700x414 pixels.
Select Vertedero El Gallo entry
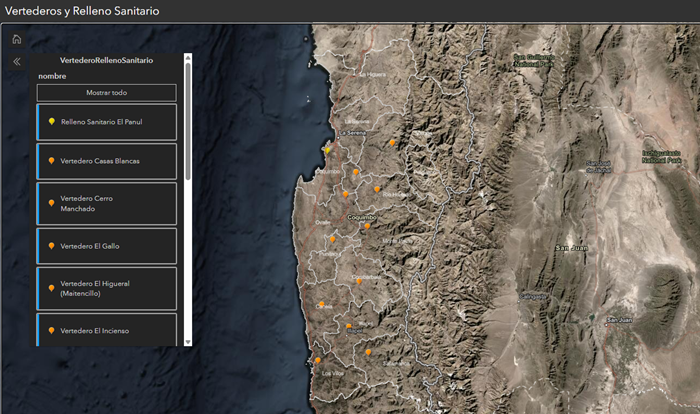pyautogui.click(x=107, y=246)
